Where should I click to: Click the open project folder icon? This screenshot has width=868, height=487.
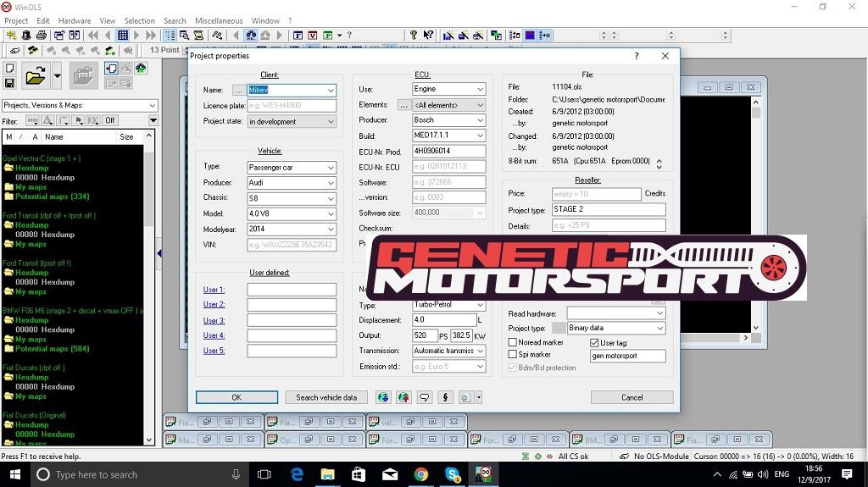(x=35, y=77)
